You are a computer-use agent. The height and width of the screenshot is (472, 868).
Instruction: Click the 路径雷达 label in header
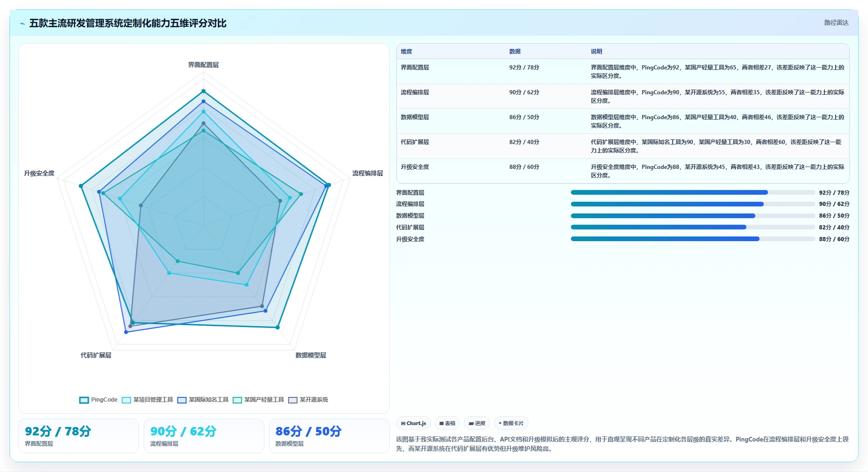tap(836, 23)
